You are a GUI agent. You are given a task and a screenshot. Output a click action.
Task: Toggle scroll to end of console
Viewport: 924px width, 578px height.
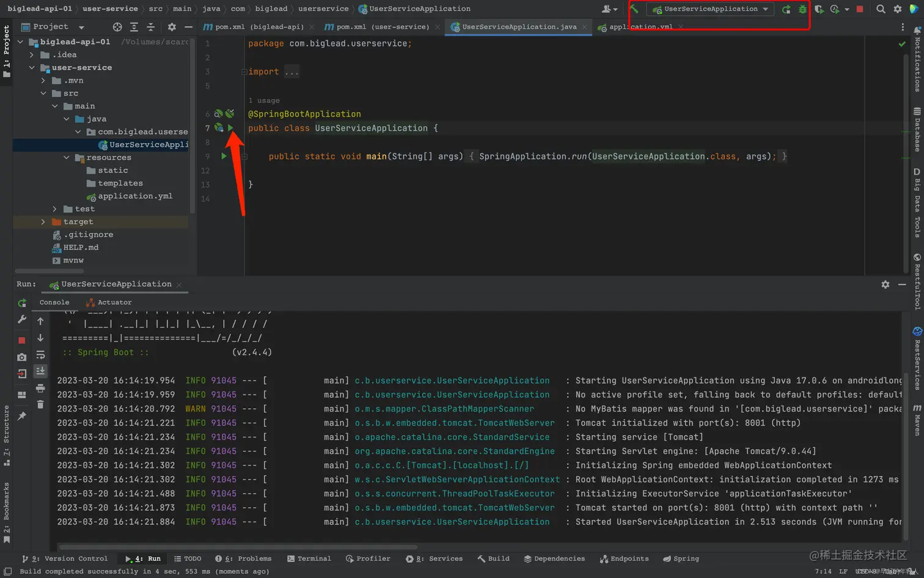[x=40, y=371]
